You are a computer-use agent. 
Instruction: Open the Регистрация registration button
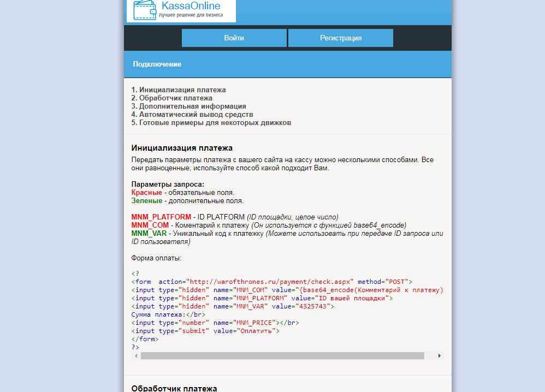tap(341, 38)
